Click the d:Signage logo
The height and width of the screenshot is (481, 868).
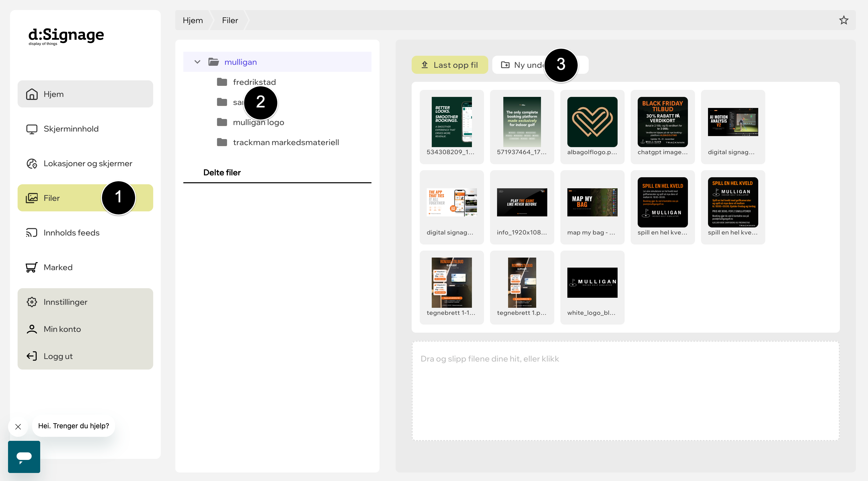(x=66, y=36)
